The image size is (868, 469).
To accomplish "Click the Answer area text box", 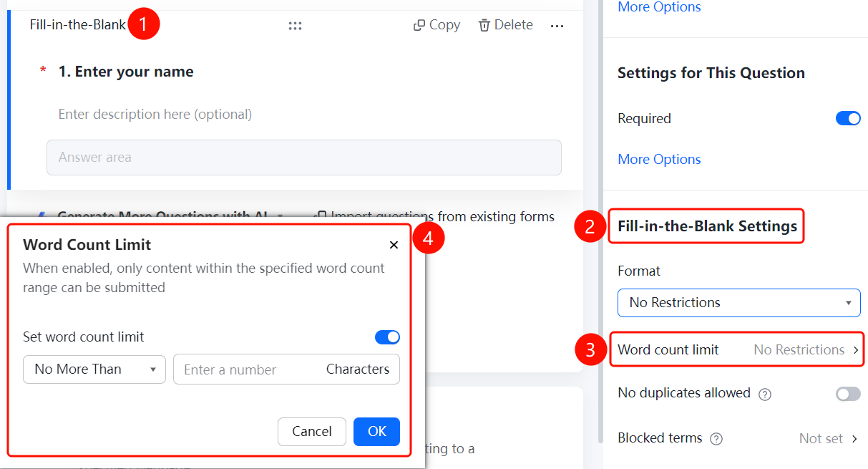I will pos(304,158).
